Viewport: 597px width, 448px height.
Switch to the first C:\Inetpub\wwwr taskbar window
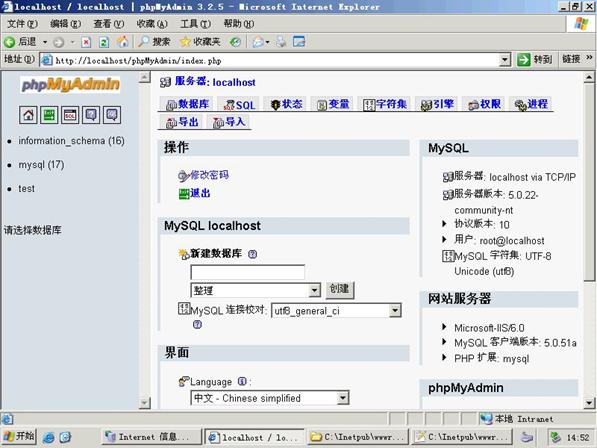[359, 437]
